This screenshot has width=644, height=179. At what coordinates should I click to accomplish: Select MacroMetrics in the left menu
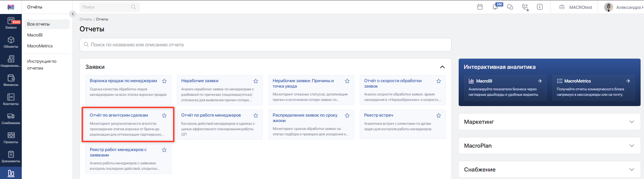tap(40, 46)
